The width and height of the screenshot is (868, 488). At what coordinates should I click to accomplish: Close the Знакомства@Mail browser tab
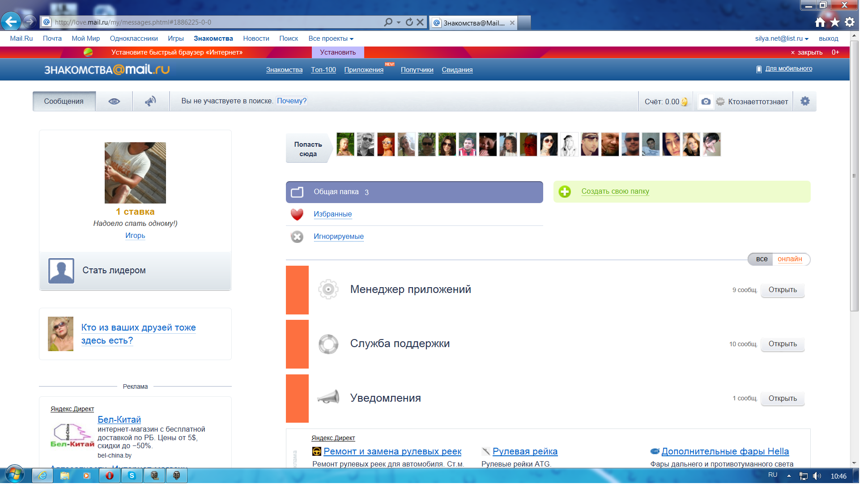[x=512, y=23]
